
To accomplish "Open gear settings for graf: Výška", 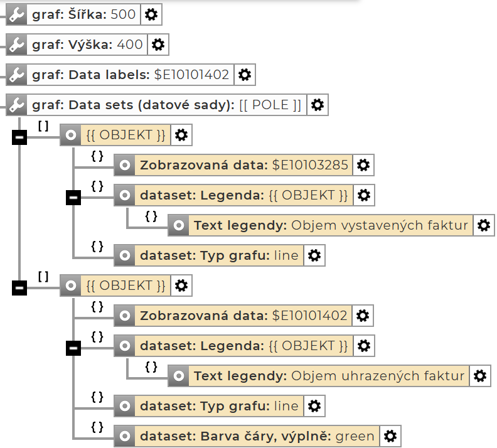I will [158, 45].
